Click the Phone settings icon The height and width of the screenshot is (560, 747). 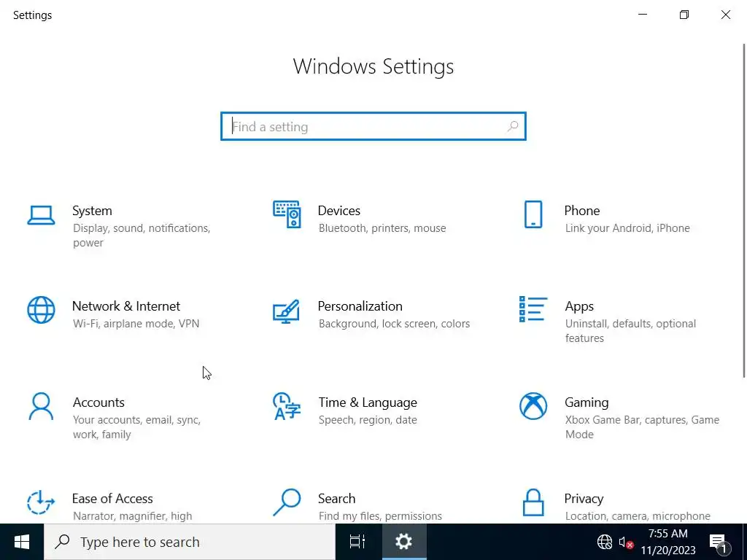(x=533, y=214)
